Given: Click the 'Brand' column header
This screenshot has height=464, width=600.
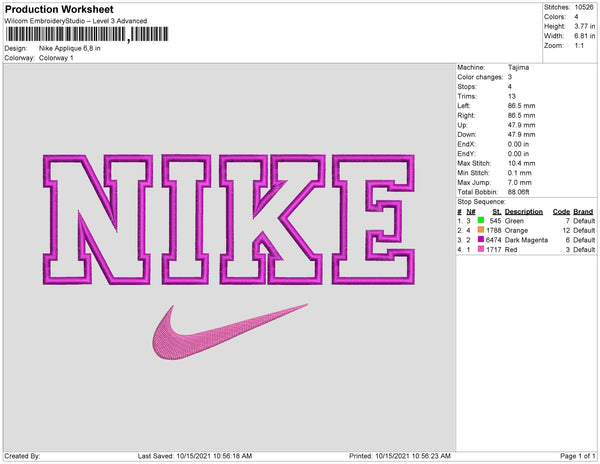Looking at the screenshot, I should [583, 212].
